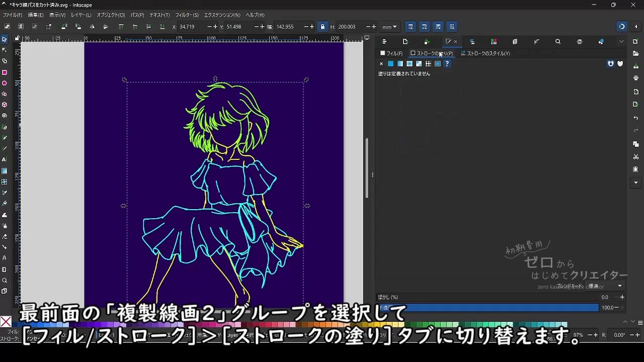Switch to ストロークのスタイル(Y) tab

pyautogui.click(x=486, y=53)
